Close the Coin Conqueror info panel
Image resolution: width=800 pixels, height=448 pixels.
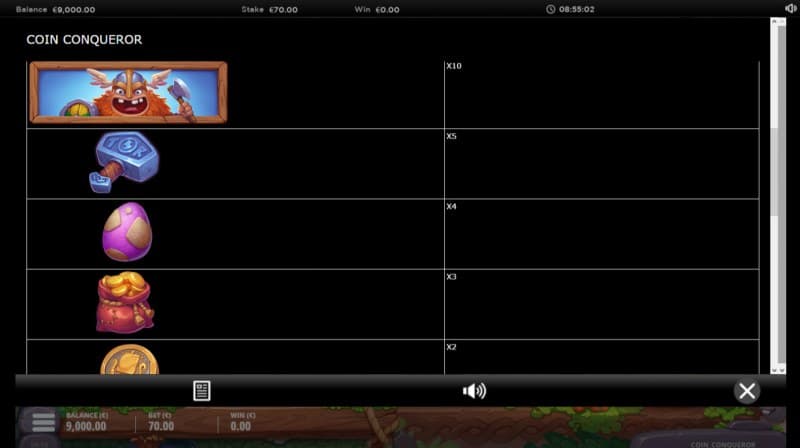point(747,391)
